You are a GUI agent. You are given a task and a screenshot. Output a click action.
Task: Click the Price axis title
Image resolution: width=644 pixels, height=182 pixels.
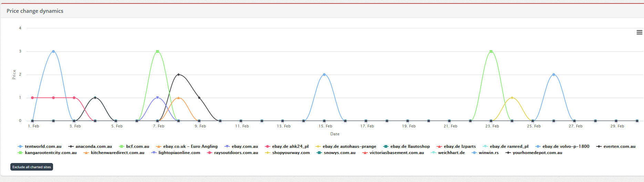click(14, 75)
